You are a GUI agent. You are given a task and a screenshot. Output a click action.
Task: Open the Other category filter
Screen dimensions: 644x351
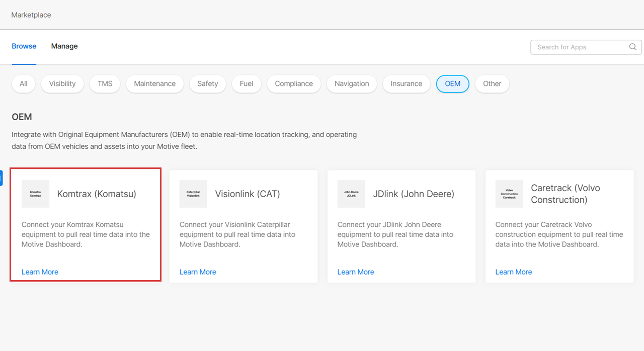point(492,84)
